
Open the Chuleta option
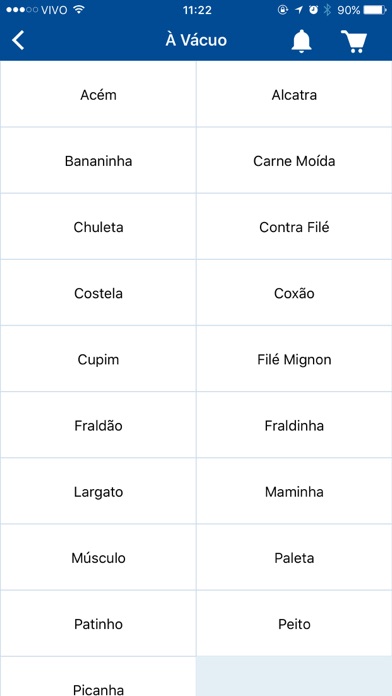[98, 226]
